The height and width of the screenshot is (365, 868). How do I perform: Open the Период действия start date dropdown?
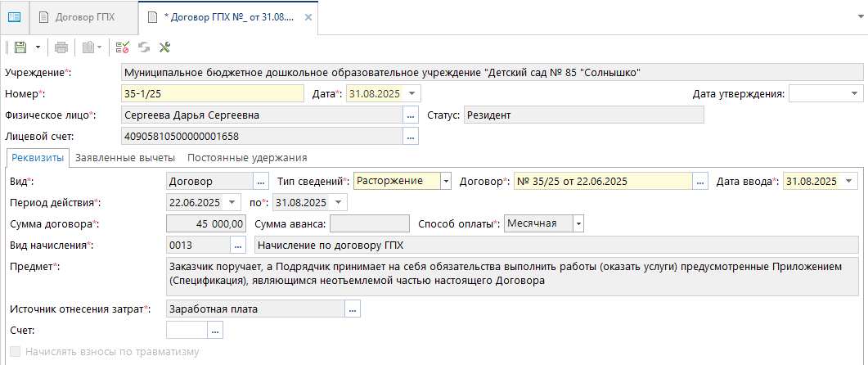point(232,202)
